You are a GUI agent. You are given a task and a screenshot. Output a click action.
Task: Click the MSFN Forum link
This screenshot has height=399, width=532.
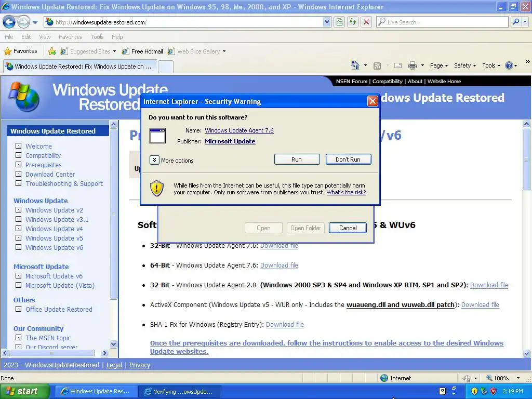point(352,82)
